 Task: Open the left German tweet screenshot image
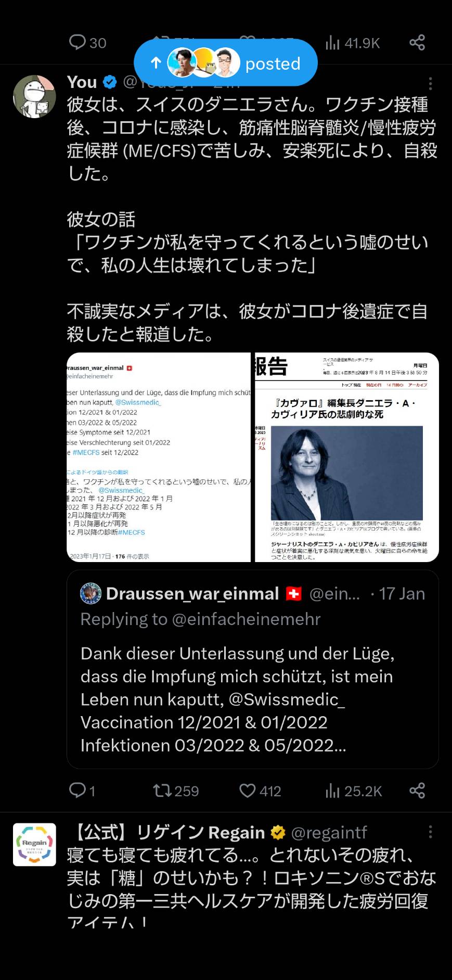pyautogui.click(x=159, y=457)
